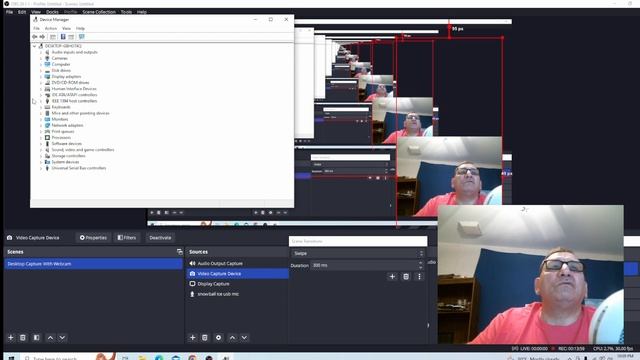640x360 pixels.
Task: Add a new scene with the Scenes plus icon
Action: pos(11,338)
